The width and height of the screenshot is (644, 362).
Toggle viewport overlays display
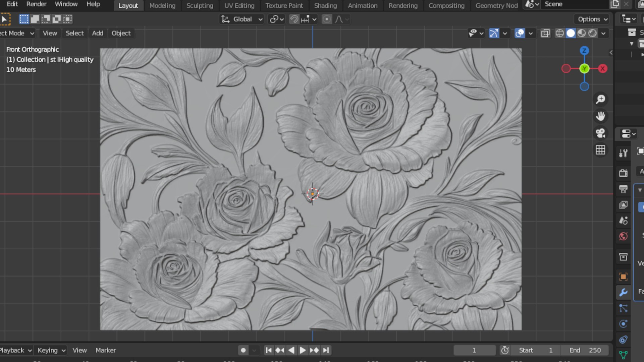(x=520, y=33)
